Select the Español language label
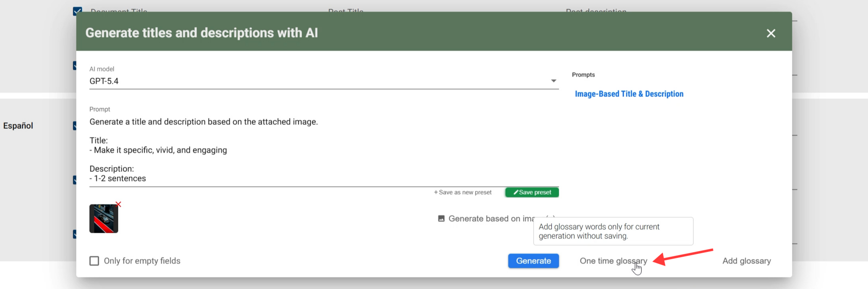The height and width of the screenshot is (289, 868). tap(18, 126)
